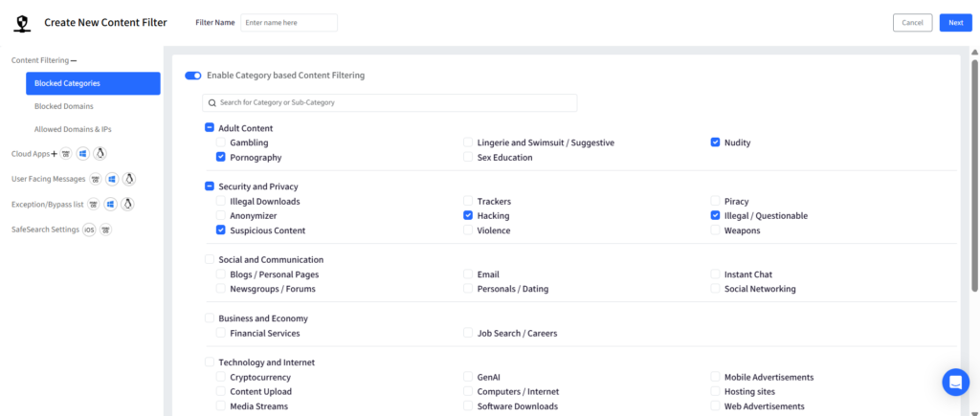Uncheck the Suspicious Content checkbox
This screenshot has width=980, height=416.
221,230
